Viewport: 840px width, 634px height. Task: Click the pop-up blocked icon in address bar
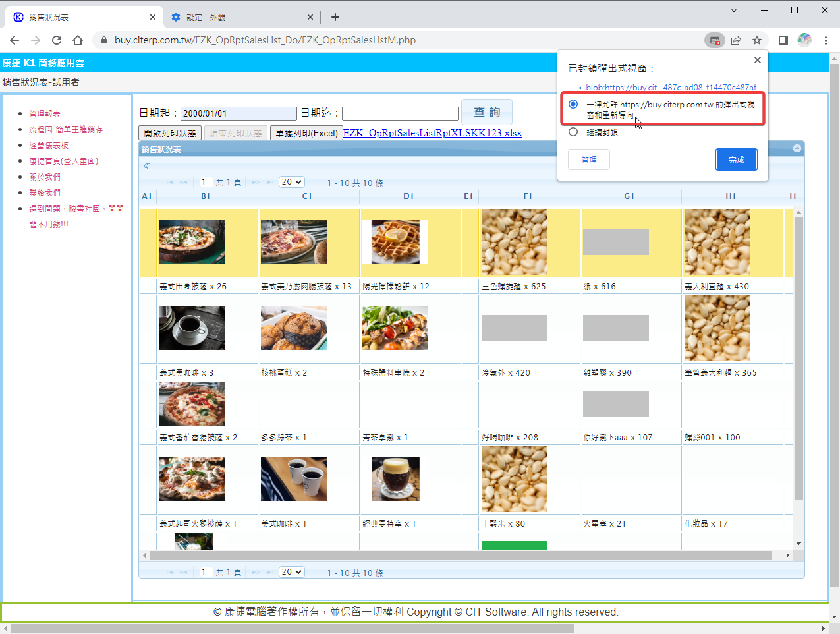[x=714, y=40]
